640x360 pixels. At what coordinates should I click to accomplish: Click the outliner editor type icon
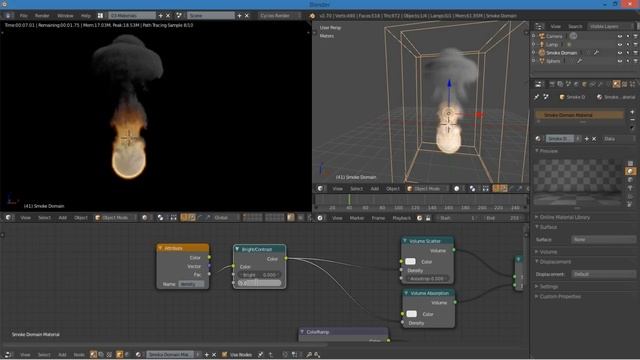coord(539,26)
